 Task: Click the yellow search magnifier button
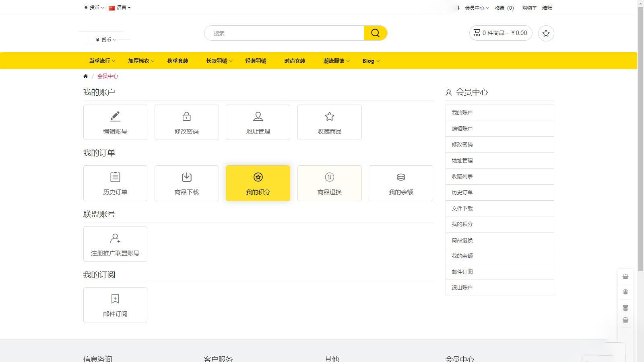click(375, 33)
